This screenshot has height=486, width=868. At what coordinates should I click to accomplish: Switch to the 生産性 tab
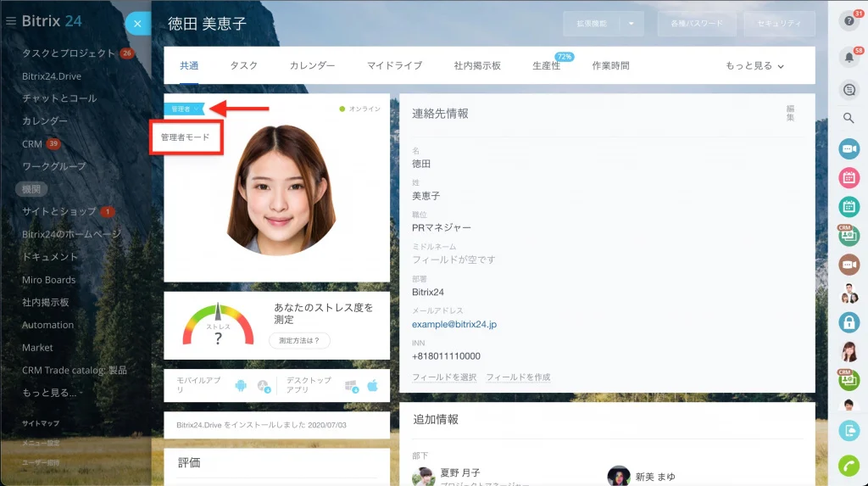pos(547,65)
